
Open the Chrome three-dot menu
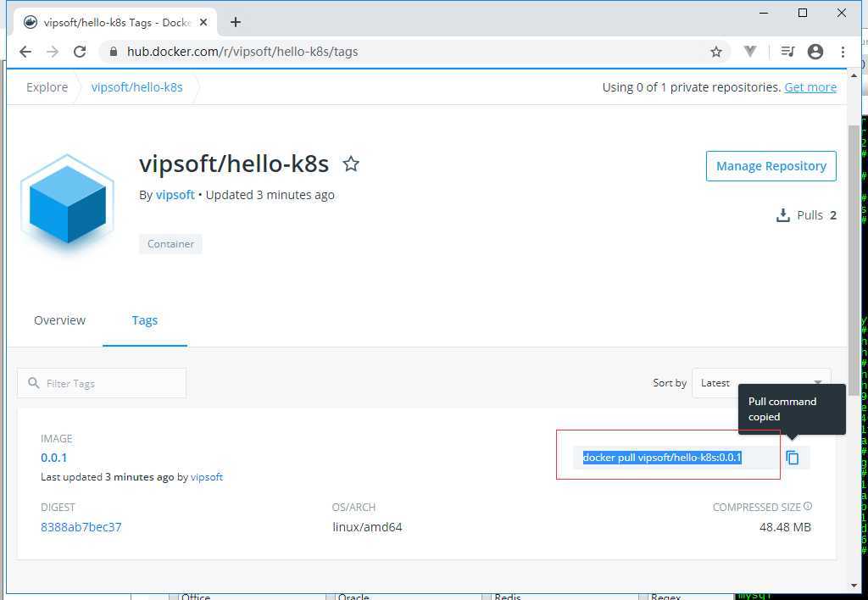click(x=843, y=52)
